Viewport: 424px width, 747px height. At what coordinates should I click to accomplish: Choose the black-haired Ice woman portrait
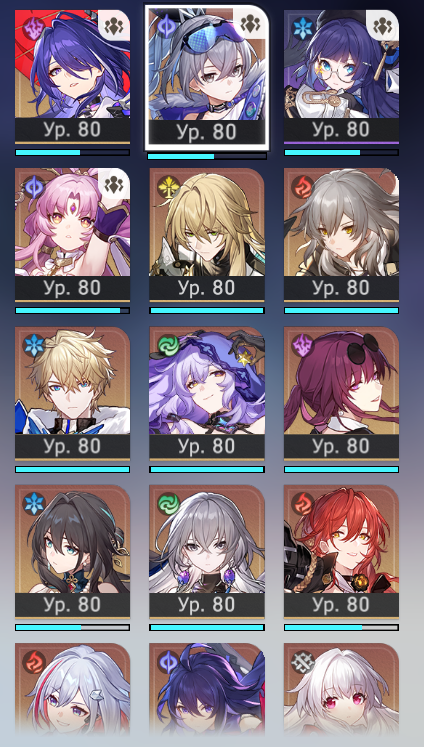click(72, 538)
